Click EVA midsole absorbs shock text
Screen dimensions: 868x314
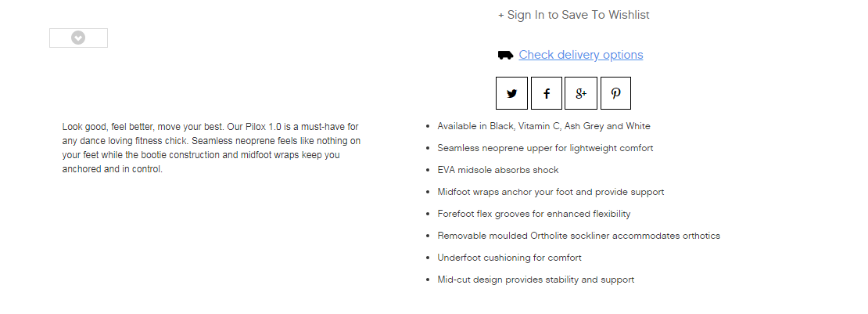point(497,170)
